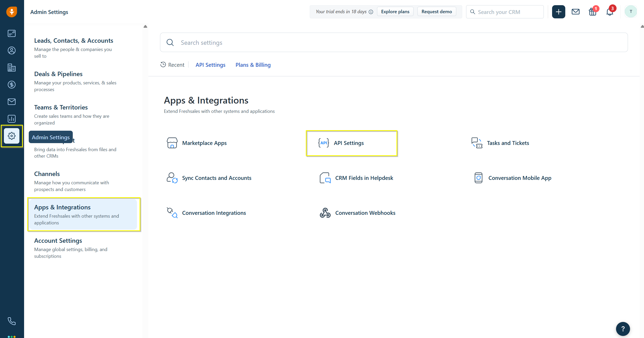
Task: Open recent API Settings link
Action: (210, 65)
